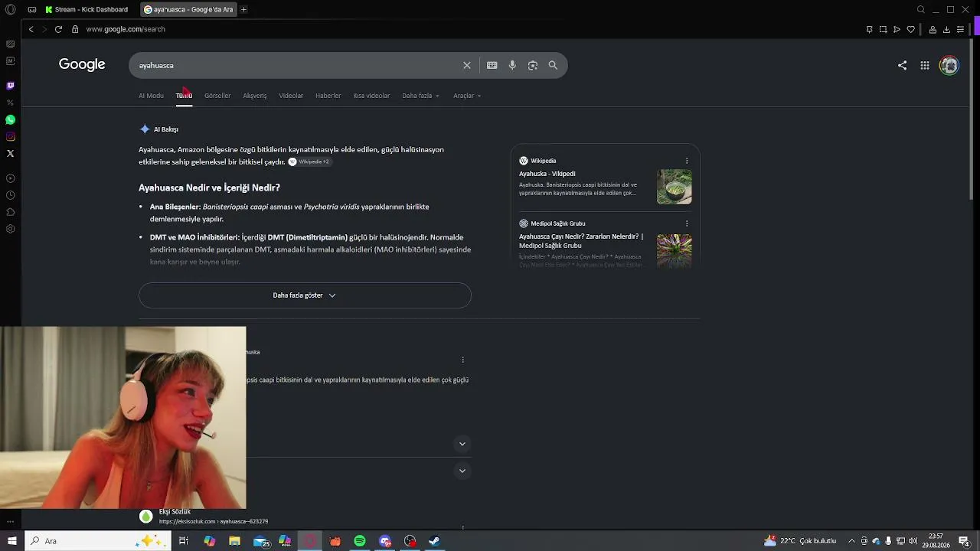
Task: Start a voice search with the microphone
Action: click(x=512, y=65)
